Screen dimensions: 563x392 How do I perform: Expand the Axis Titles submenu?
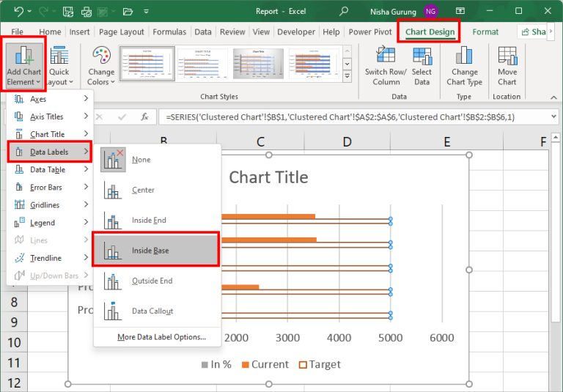pos(50,117)
